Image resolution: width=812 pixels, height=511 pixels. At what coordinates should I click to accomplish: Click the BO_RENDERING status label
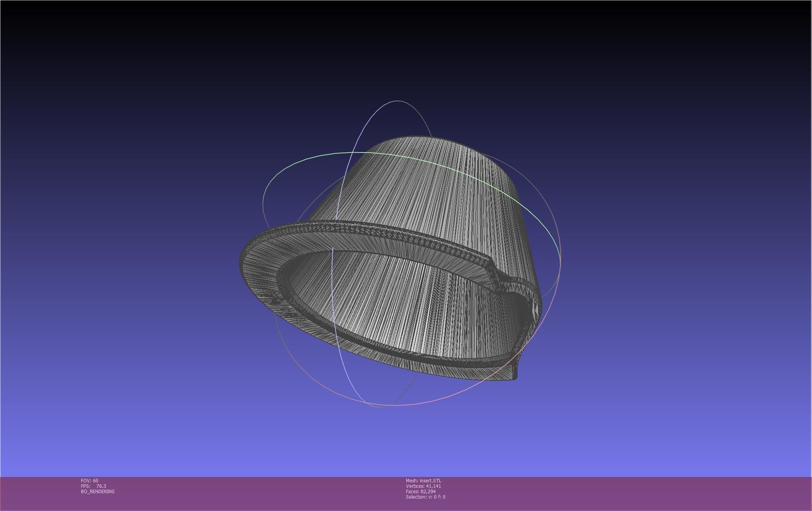pos(98,491)
